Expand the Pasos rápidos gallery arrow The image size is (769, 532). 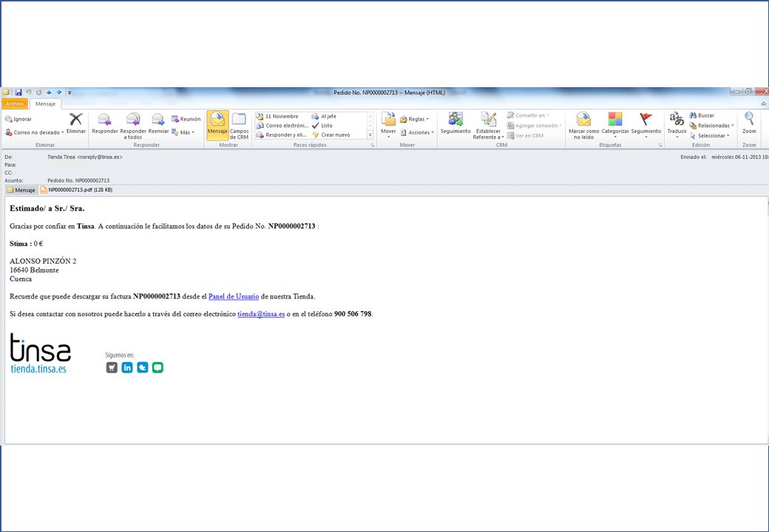pyautogui.click(x=370, y=135)
